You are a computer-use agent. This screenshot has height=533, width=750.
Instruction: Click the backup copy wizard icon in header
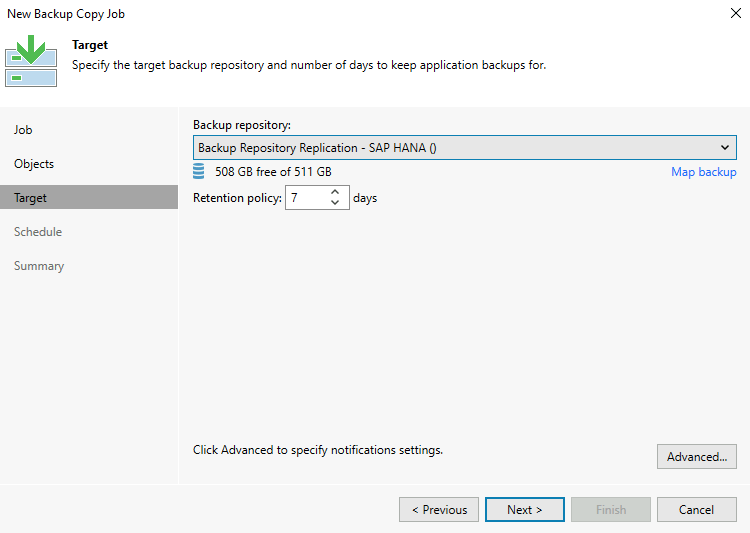31,61
